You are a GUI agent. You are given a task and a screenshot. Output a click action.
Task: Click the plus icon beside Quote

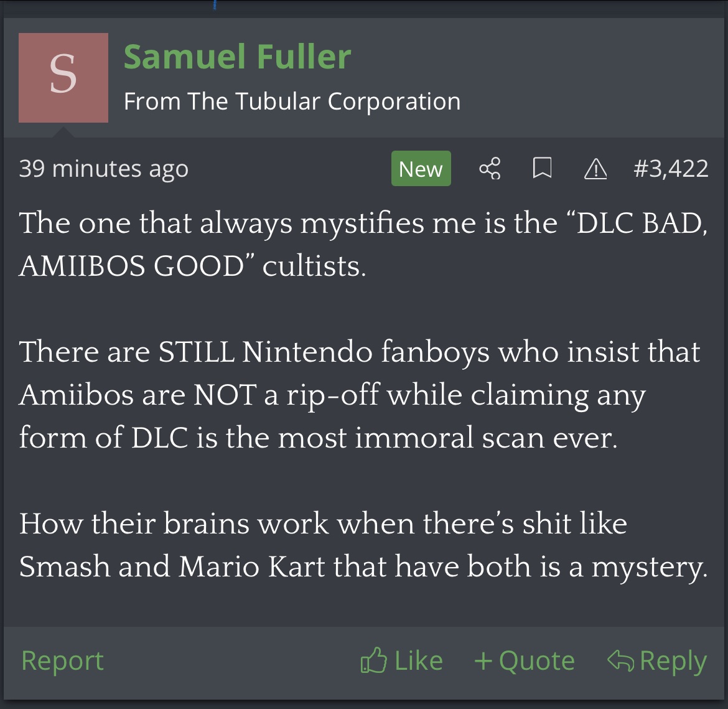pos(483,660)
